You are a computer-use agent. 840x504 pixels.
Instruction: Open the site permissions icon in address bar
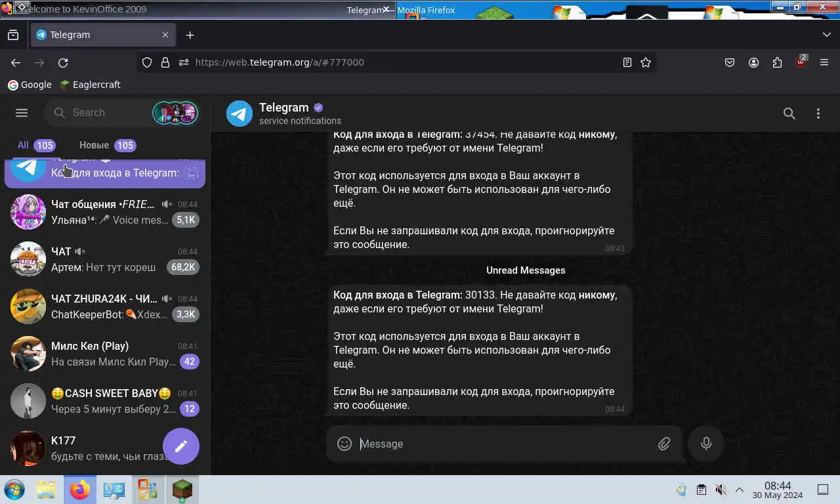184,62
